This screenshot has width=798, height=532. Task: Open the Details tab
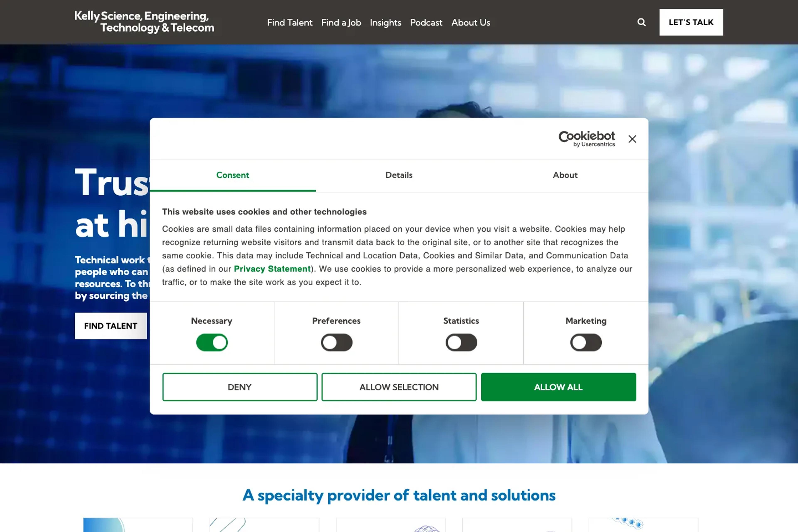[x=399, y=175]
